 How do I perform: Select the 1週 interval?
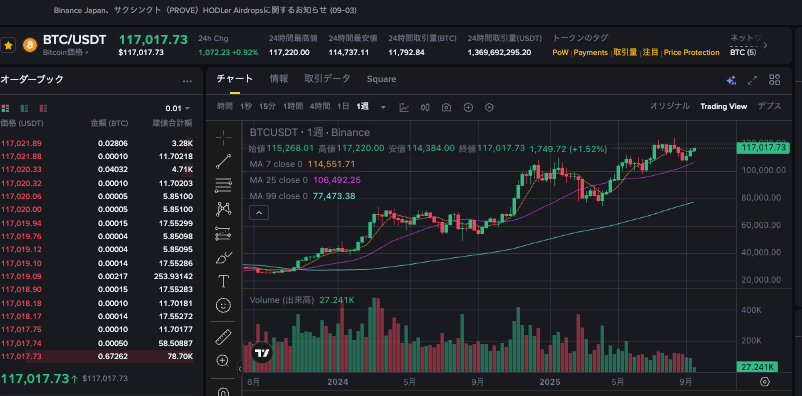[x=363, y=106]
